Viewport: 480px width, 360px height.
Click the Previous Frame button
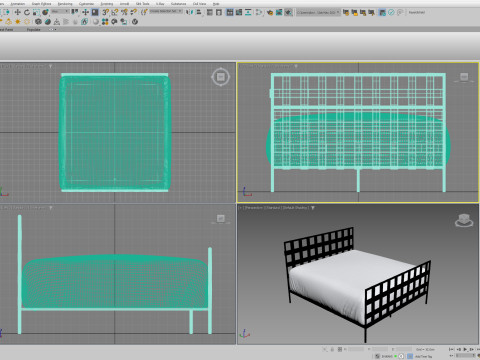458,349
